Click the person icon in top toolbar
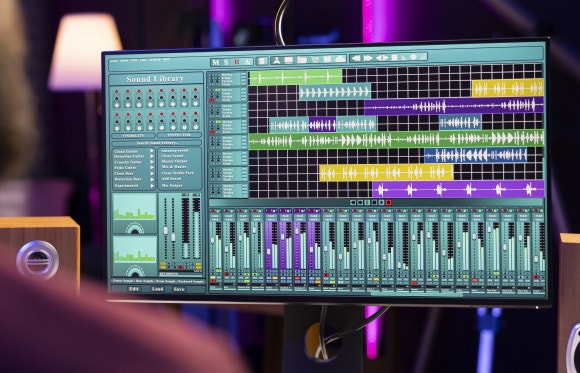The width and height of the screenshot is (580, 373). click(277, 60)
